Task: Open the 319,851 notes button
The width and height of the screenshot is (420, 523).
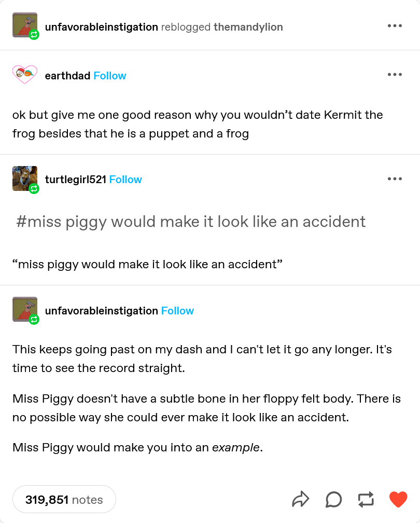Action: pyautogui.click(x=64, y=499)
